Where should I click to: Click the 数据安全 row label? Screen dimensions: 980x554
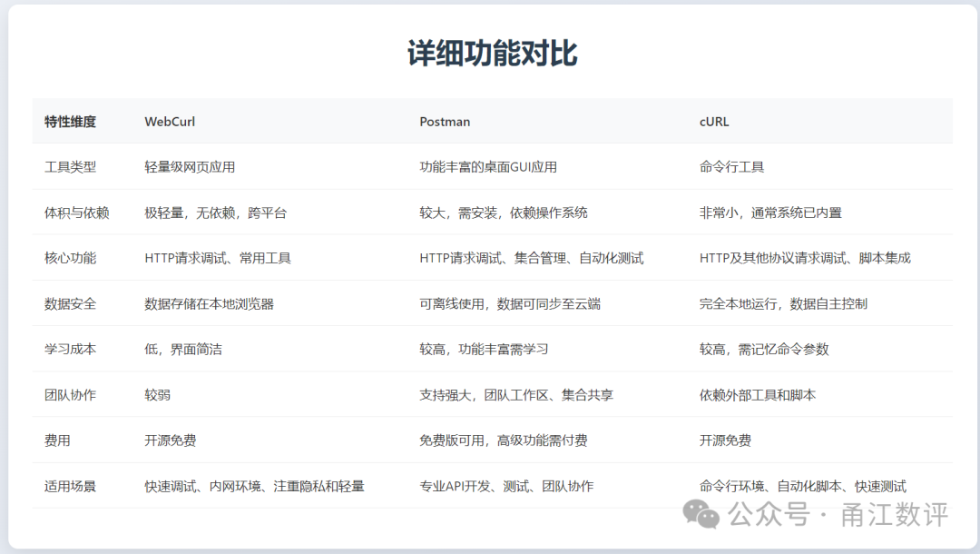click(70, 304)
